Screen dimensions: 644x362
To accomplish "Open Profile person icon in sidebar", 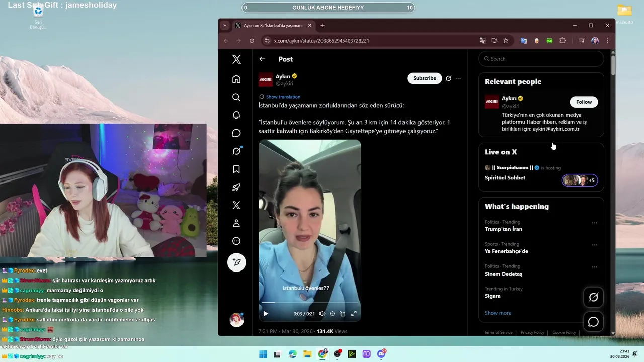I will point(236,223).
